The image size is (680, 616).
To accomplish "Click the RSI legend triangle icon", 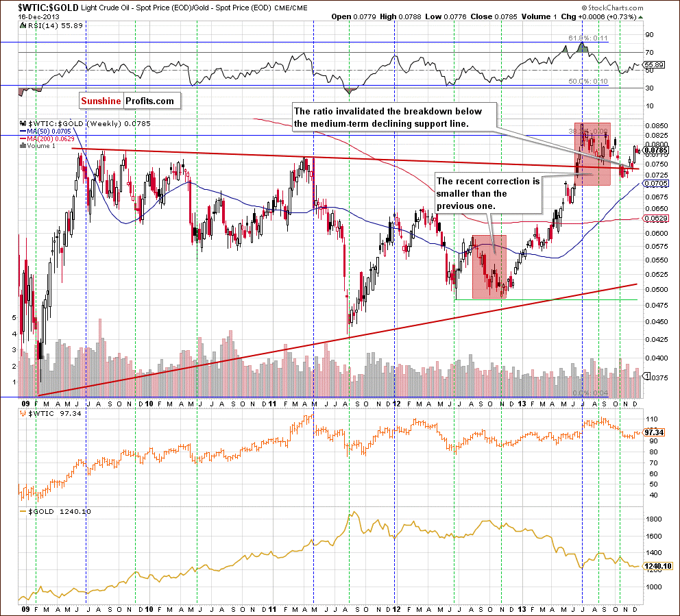I will (23, 25).
